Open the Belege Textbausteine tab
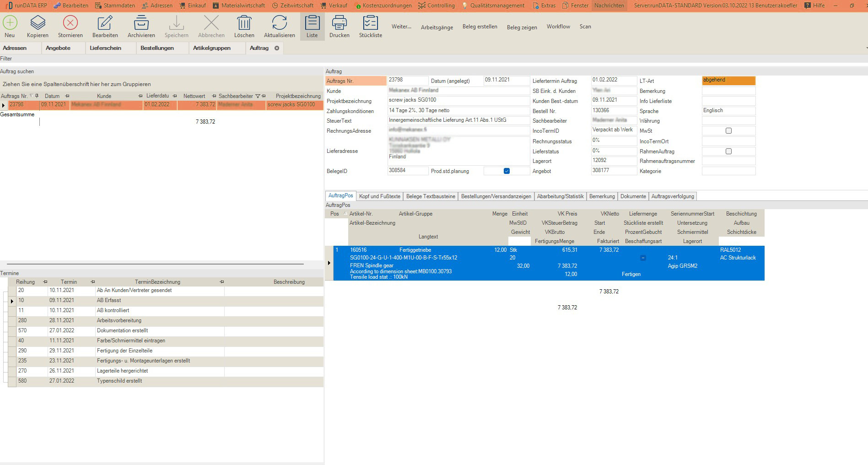The height and width of the screenshot is (465, 868). [x=431, y=196]
